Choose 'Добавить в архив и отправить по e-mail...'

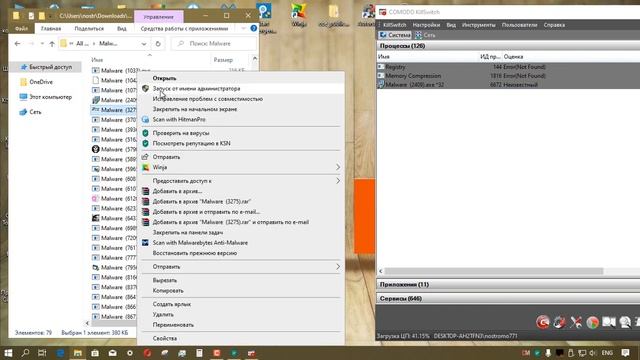[206, 212]
